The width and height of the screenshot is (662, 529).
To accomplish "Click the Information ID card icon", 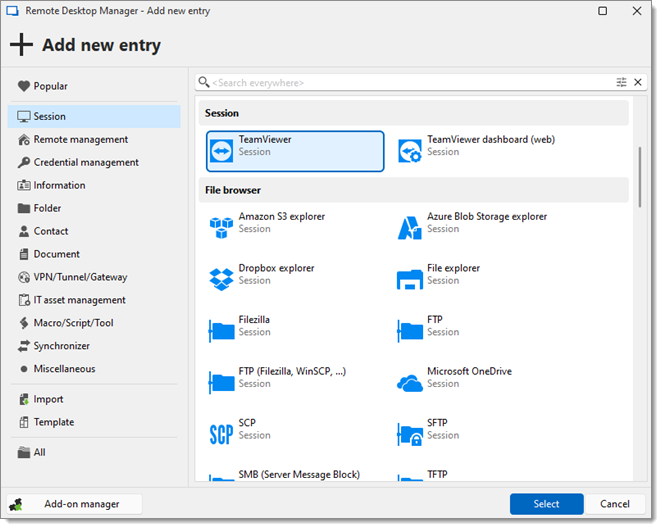I will click(24, 185).
